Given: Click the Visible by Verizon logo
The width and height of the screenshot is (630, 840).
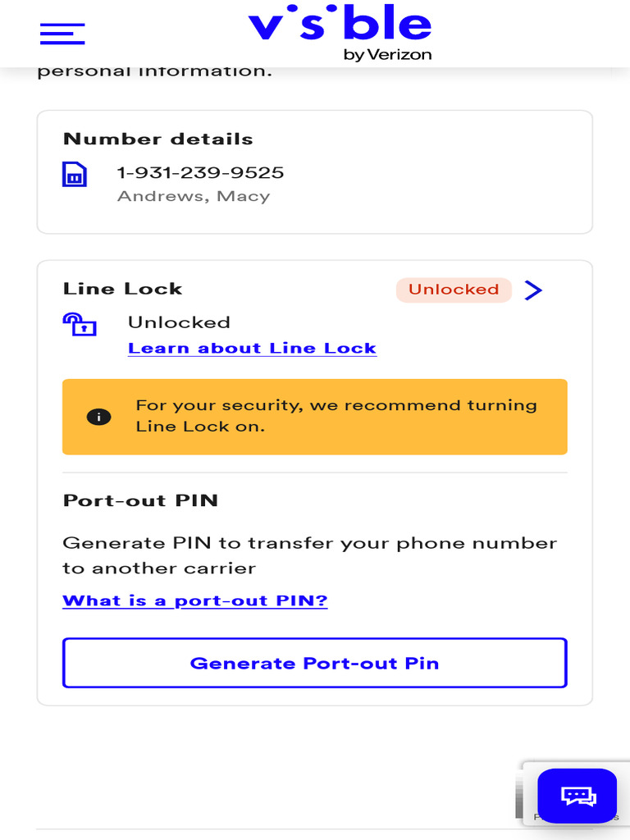Looking at the screenshot, I should [340, 34].
